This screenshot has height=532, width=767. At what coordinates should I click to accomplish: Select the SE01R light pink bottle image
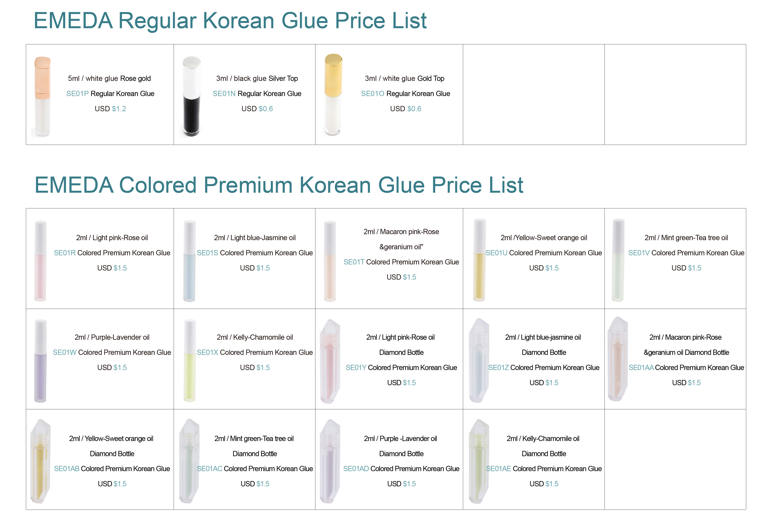[x=40, y=261]
